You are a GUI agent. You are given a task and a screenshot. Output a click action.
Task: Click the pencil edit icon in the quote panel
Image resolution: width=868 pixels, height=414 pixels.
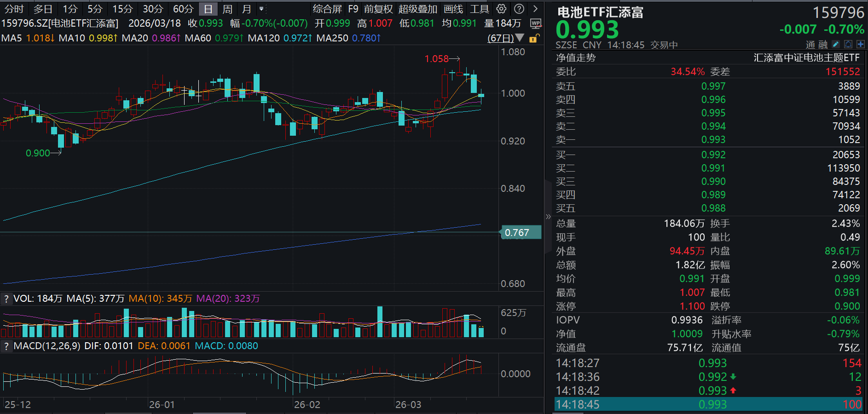click(835, 45)
